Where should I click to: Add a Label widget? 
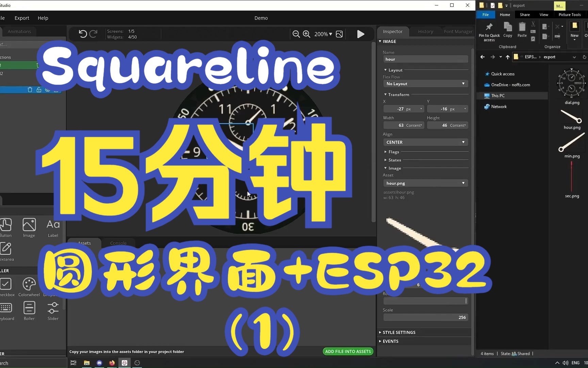pos(53,228)
